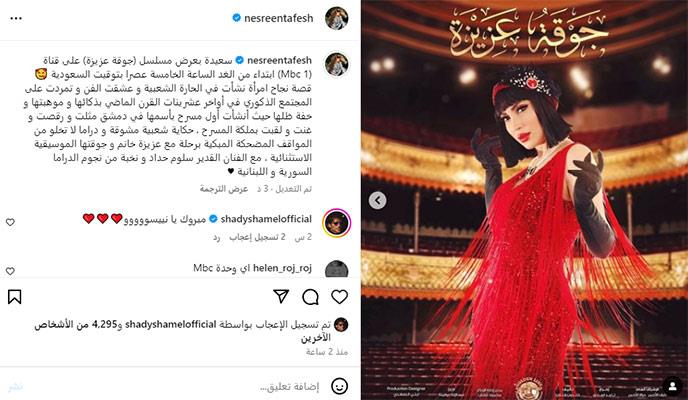
Task: Like the post with the heart icon
Action: pos(339,297)
